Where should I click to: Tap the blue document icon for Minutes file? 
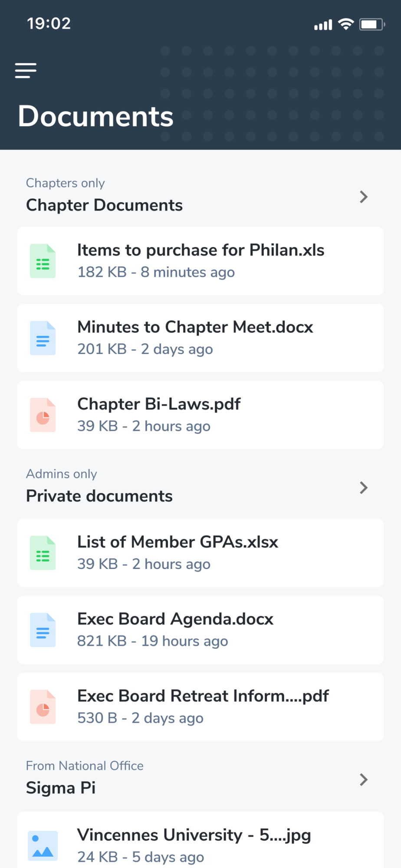43,338
